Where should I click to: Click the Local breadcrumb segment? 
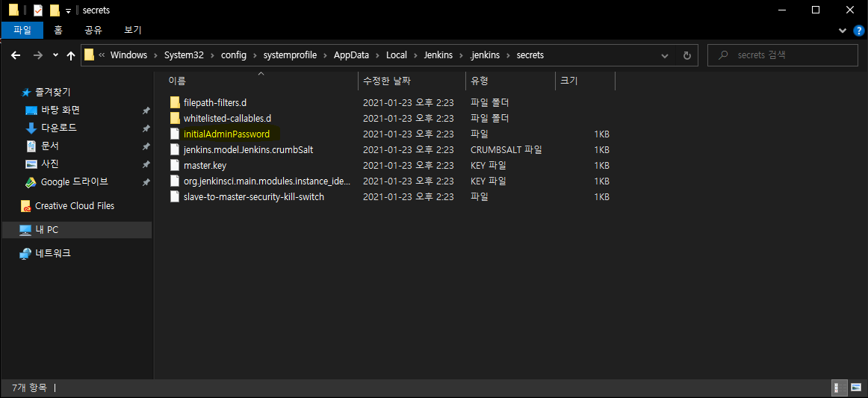coord(396,55)
